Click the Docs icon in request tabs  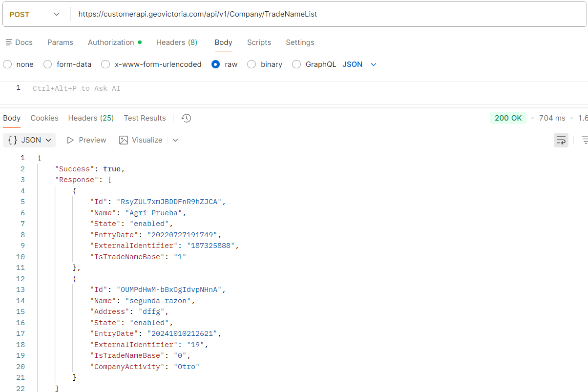(x=9, y=42)
